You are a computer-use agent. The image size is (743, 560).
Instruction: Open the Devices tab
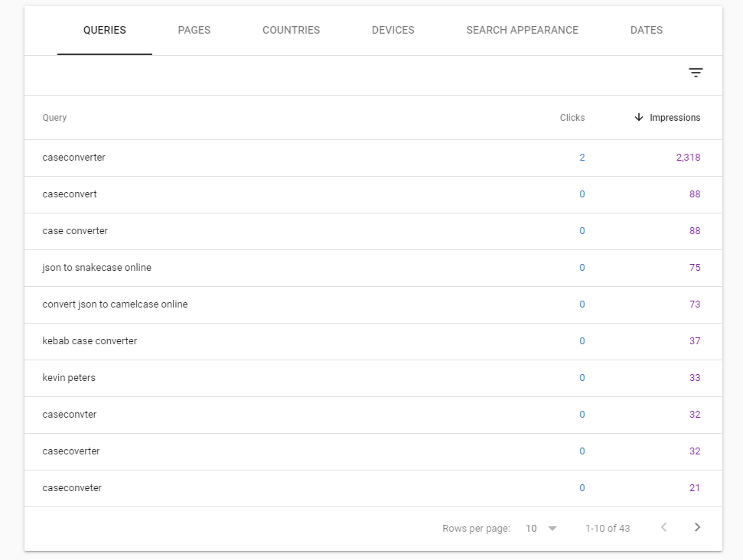coord(393,31)
